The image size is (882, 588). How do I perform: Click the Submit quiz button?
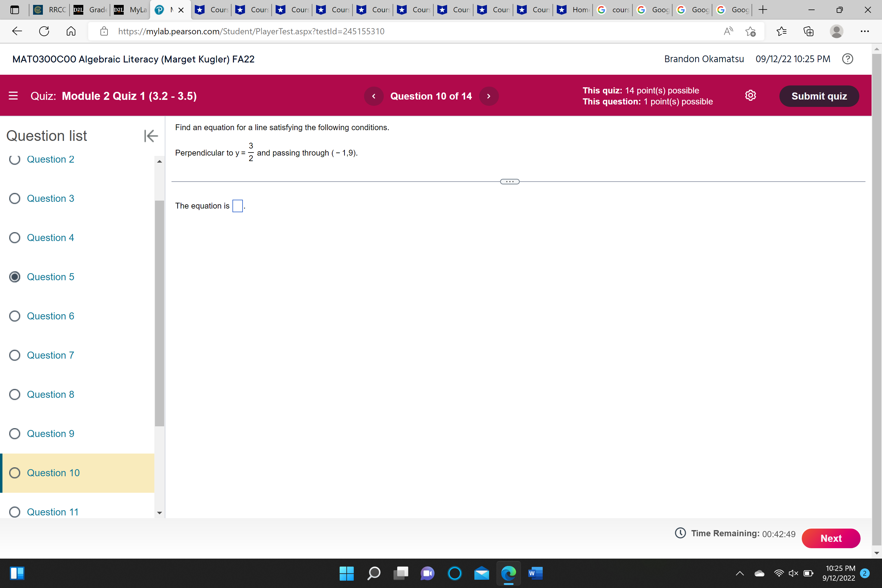pyautogui.click(x=819, y=96)
